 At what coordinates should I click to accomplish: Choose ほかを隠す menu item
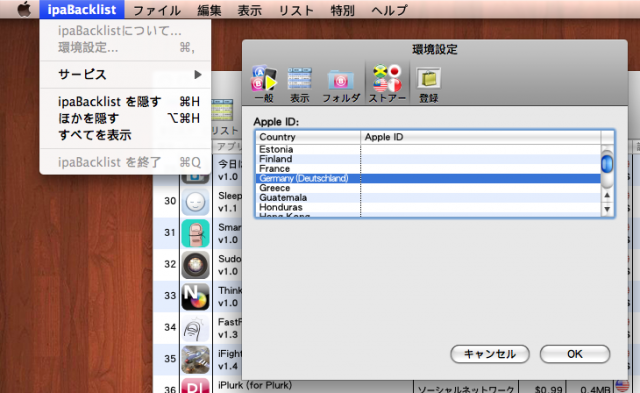(x=125, y=118)
